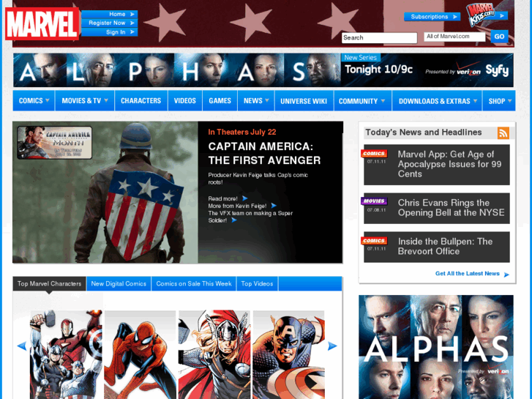Click Comics badge on Age of Apocalypse story
532x399 pixels.
click(x=374, y=154)
